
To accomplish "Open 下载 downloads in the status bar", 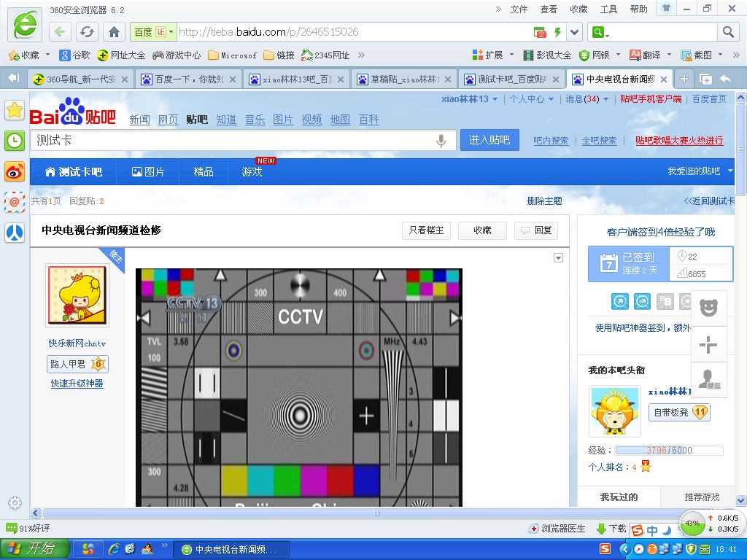I will (612, 529).
